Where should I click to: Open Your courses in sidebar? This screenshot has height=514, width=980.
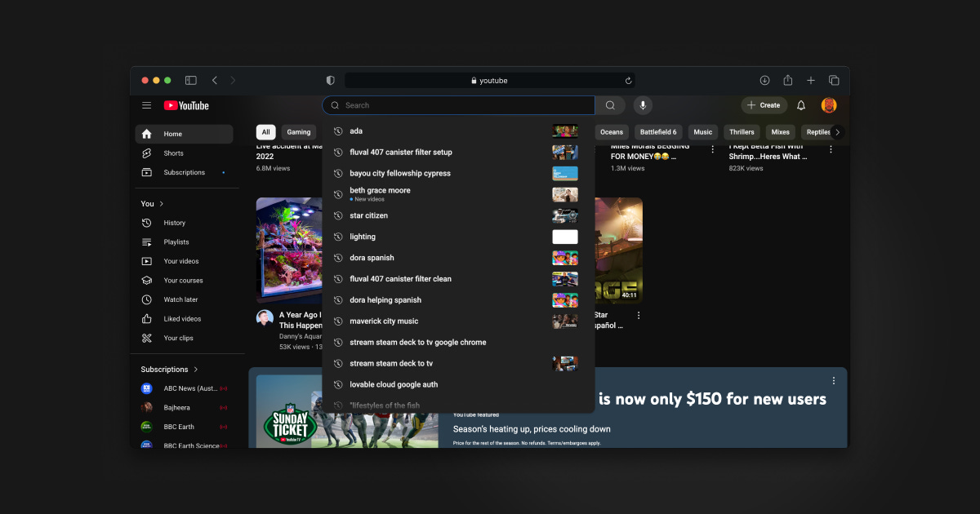pyautogui.click(x=184, y=280)
